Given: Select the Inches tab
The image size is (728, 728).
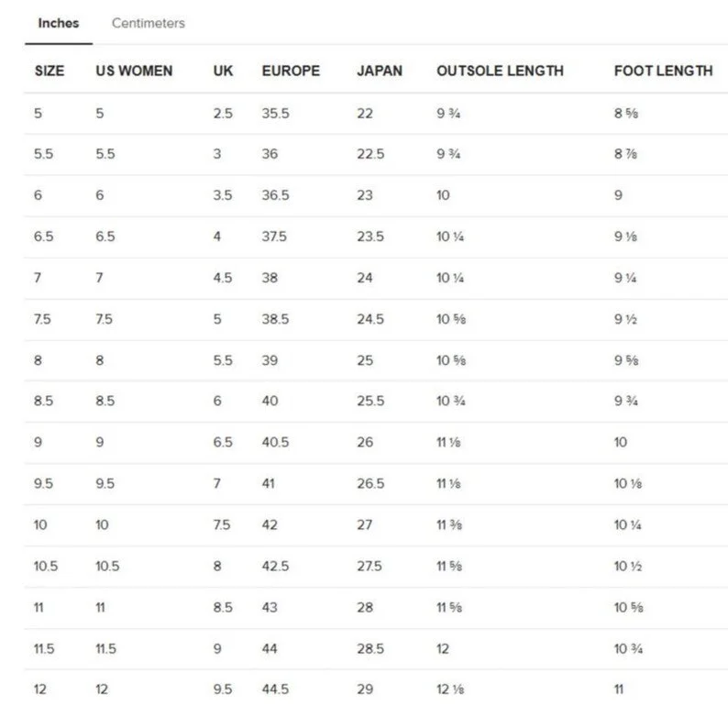Looking at the screenshot, I should pyautogui.click(x=59, y=23).
